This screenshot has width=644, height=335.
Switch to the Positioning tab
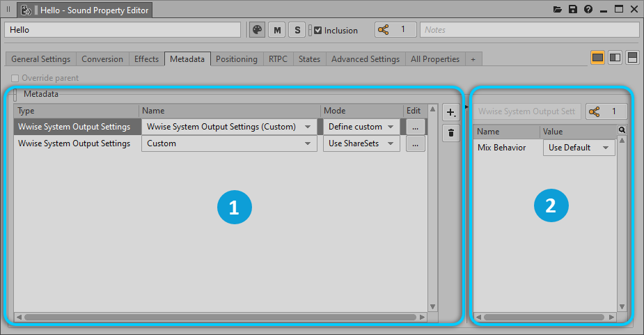point(237,59)
